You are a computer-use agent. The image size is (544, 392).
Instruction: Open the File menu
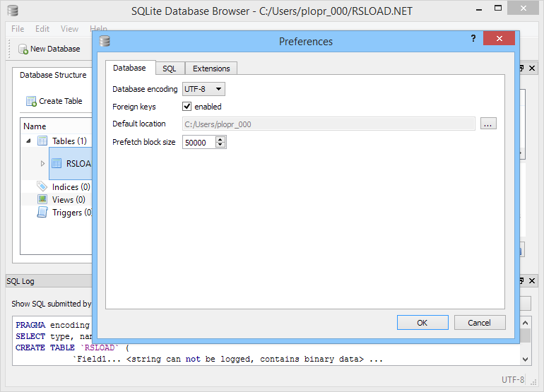point(18,29)
